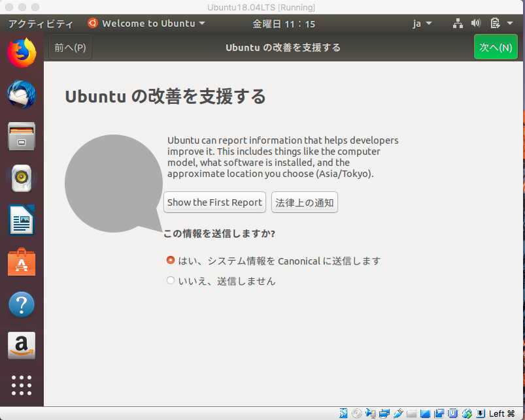Click Show the First Report button

(x=214, y=202)
